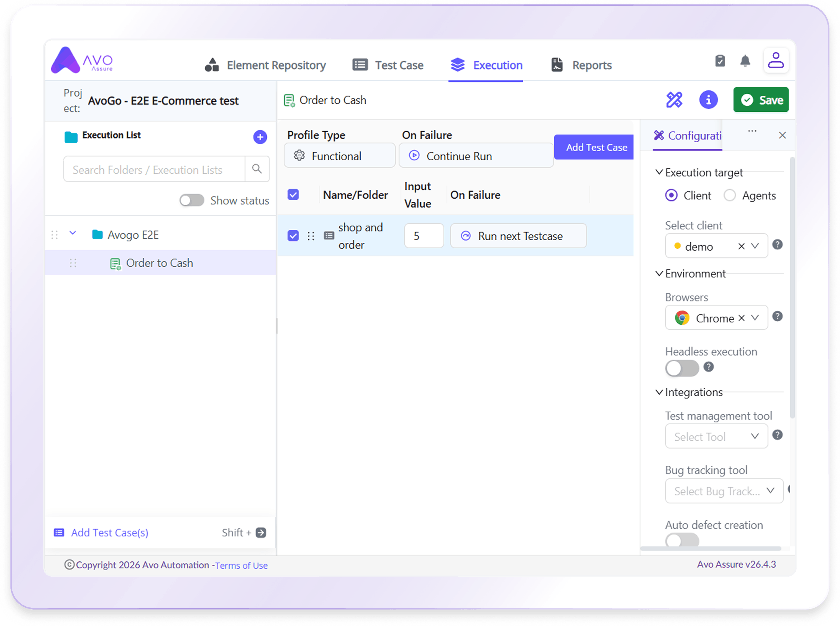Open the user profile icon

776,61
